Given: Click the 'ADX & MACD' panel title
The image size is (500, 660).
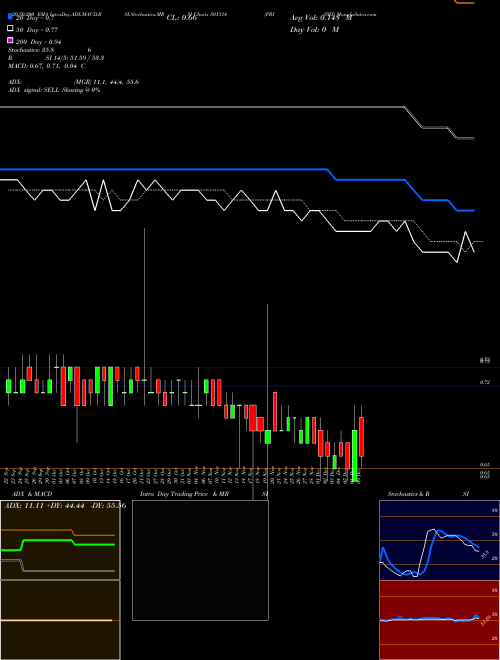Looking at the screenshot, I should point(32,493).
